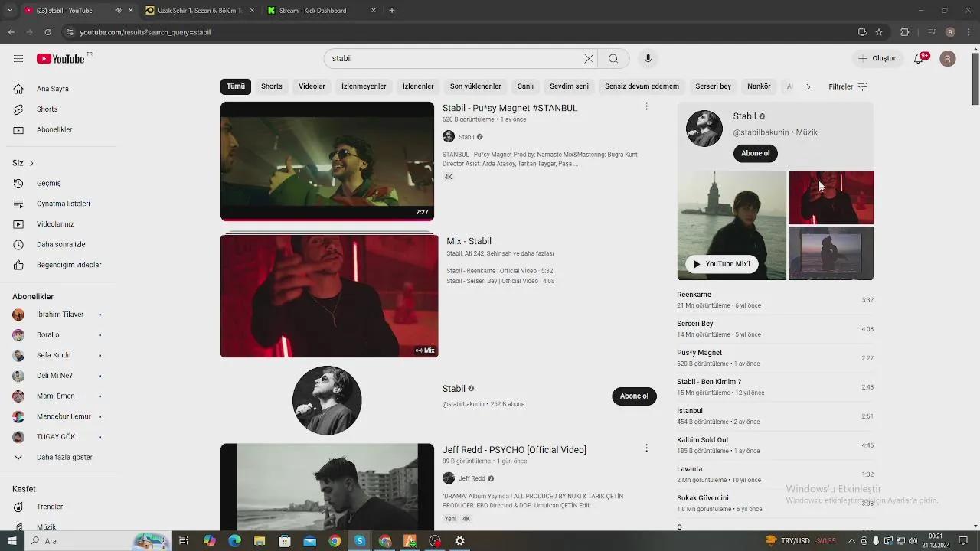Open more options for Pu*sy Magnet video
Screen dimensions: 980x551
[646, 106]
